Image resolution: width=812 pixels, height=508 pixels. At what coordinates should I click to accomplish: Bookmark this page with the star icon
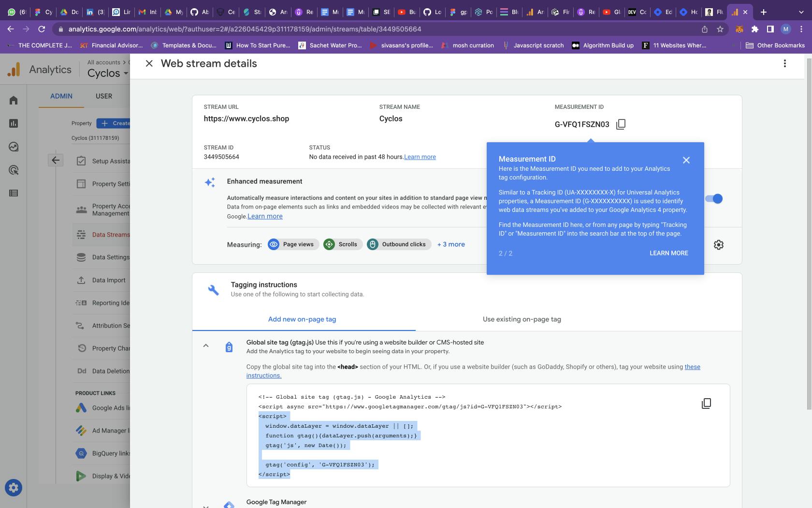point(720,29)
